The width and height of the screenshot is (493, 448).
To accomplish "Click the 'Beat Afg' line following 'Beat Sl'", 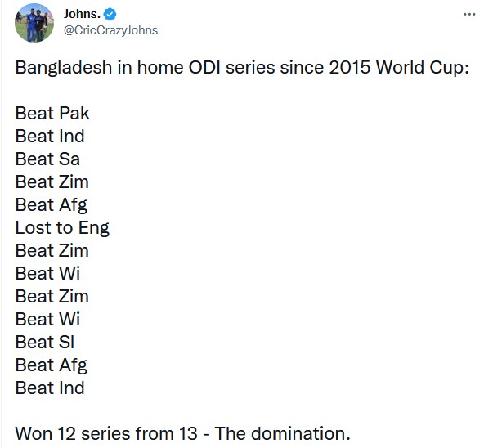I will pyautogui.click(x=52, y=365).
